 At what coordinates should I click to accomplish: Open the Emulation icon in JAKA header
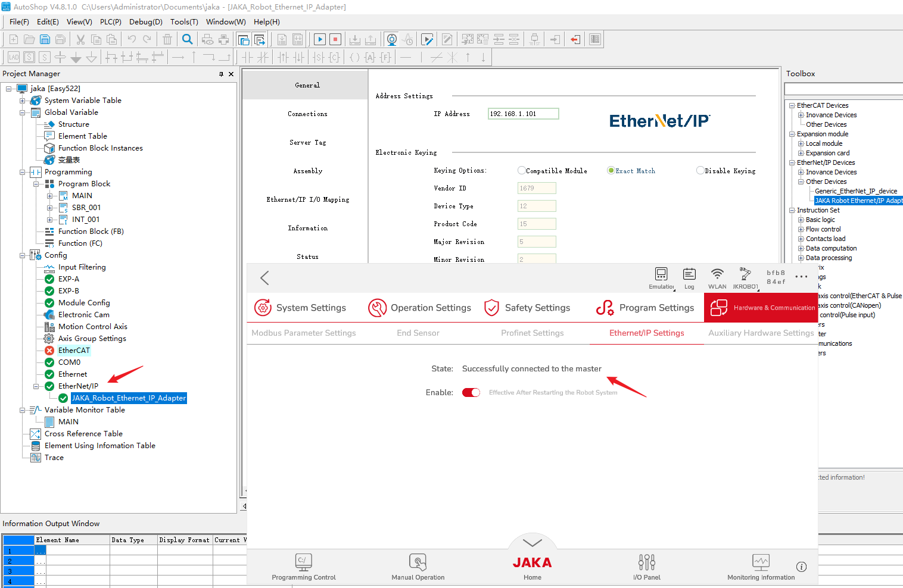coord(661,274)
